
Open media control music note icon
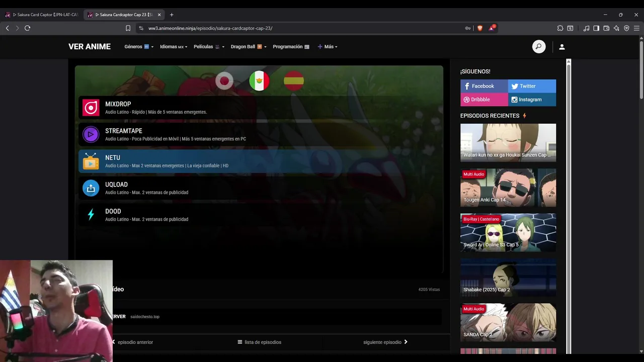(586, 28)
